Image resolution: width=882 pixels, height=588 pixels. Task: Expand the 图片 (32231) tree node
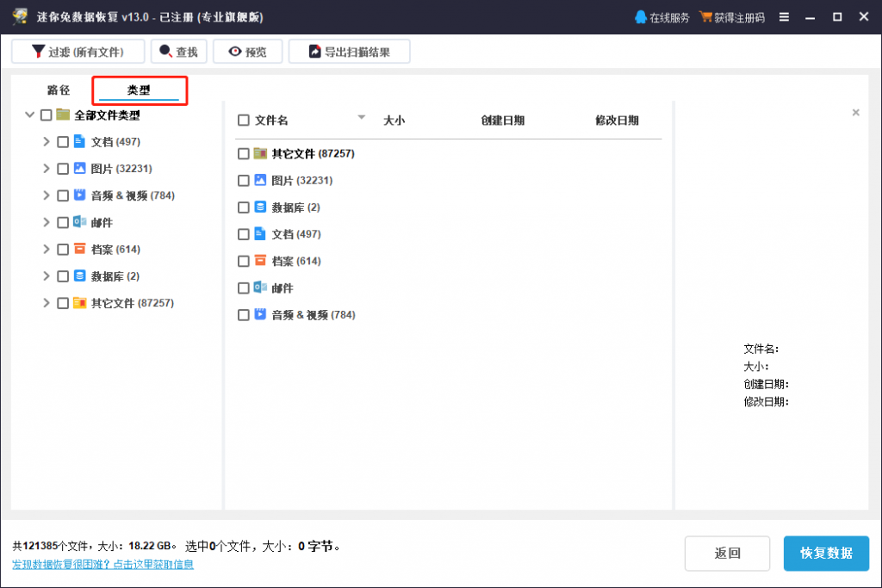click(x=47, y=168)
